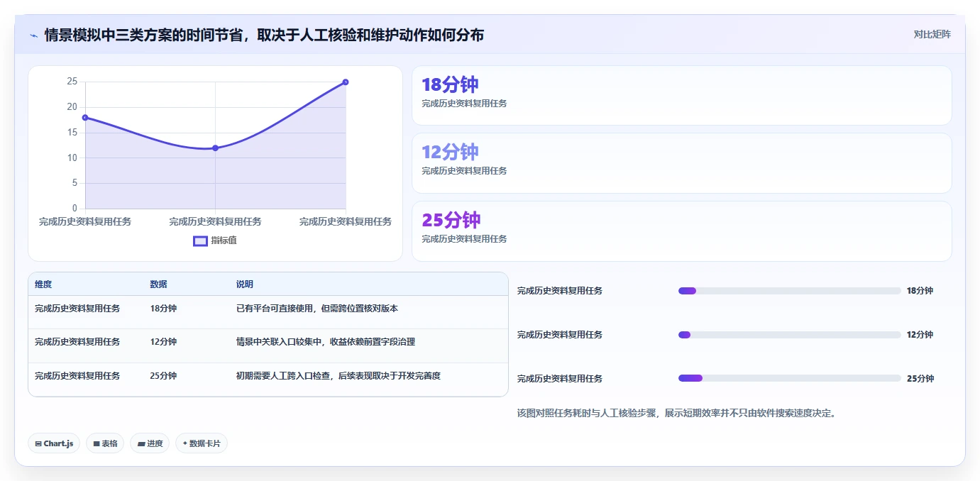The width and height of the screenshot is (980, 481).
Task: Click the chart data point at value 25
Action: click(x=346, y=82)
